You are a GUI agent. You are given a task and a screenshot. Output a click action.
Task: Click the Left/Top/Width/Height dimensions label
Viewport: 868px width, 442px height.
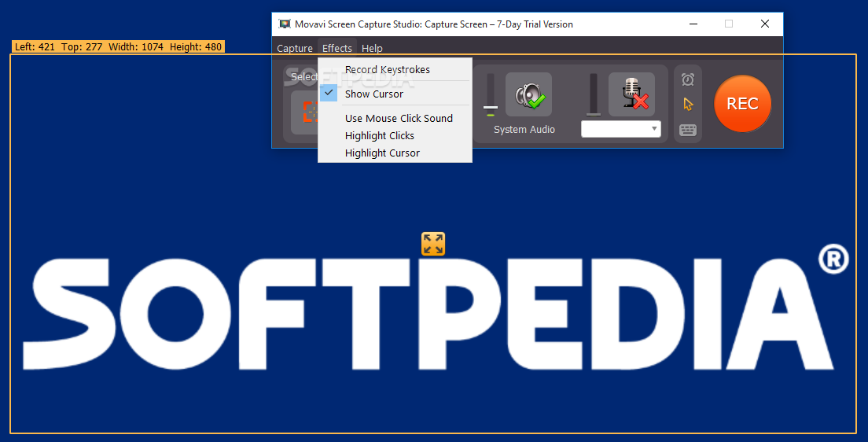(x=118, y=46)
